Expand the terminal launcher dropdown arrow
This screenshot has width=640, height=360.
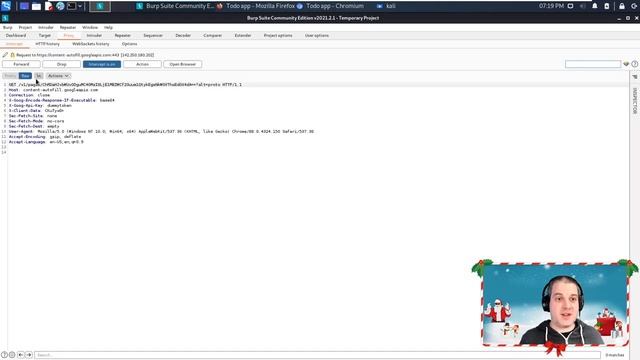point(80,6)
